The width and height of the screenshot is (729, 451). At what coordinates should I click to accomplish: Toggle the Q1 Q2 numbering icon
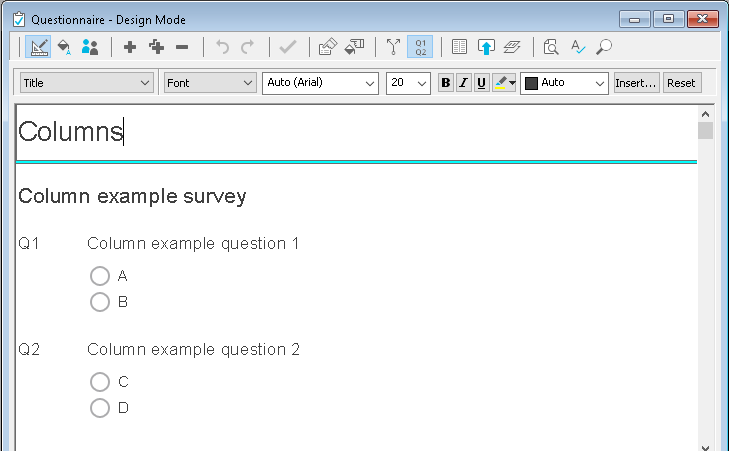[x=420, y=47]
